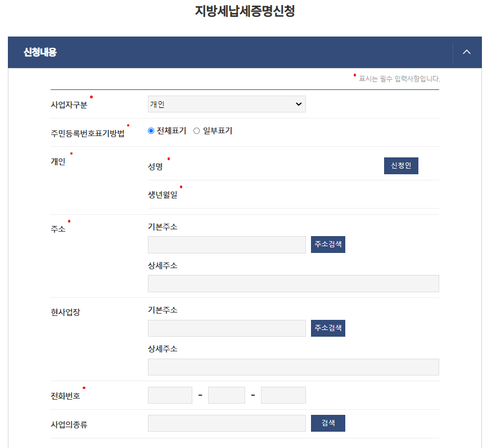Click the 검색 button beside 사업의종류
Viewport: 487px width, 448px height.
click(328, 423)
